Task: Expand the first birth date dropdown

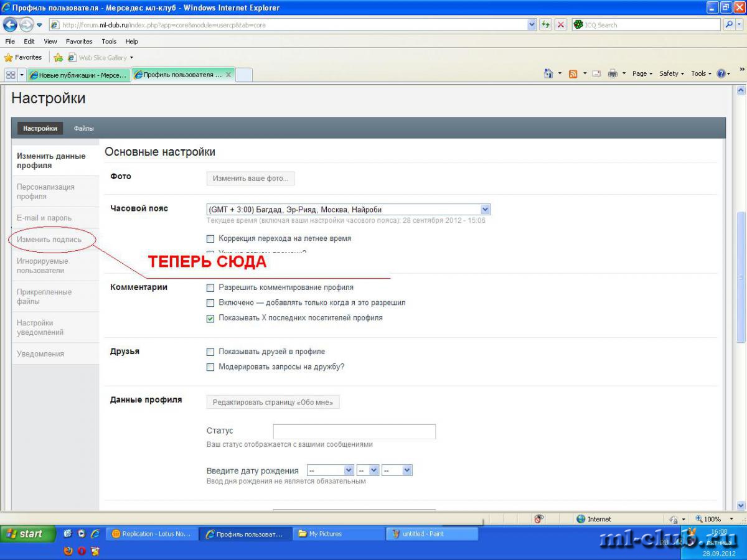Action: tap(349, 471)
